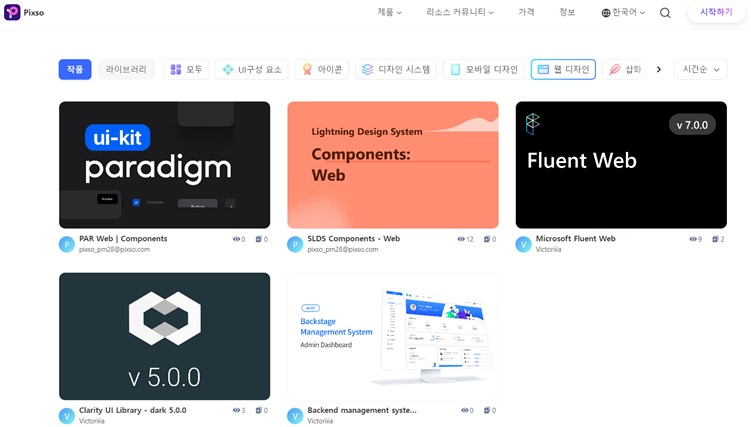The height and width of the screenshot is (427, 751).
Task: Open the 가격 menu item
Action: tap(526, 12)
